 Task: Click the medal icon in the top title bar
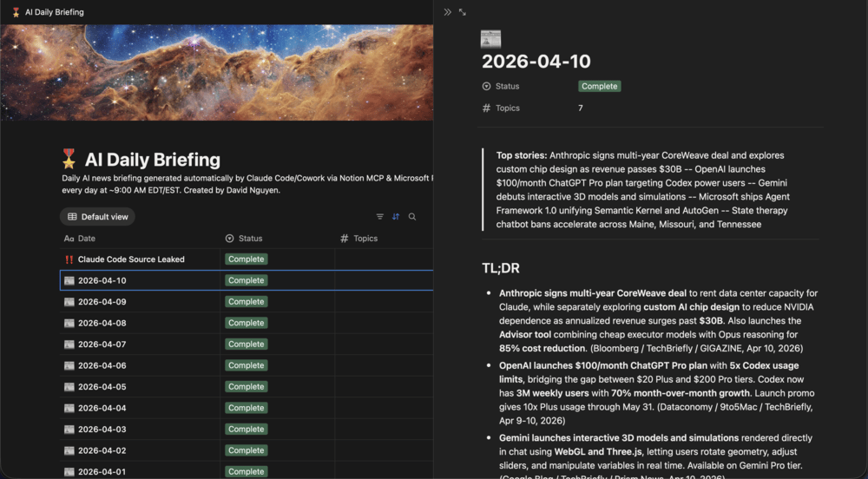(16, 12)
